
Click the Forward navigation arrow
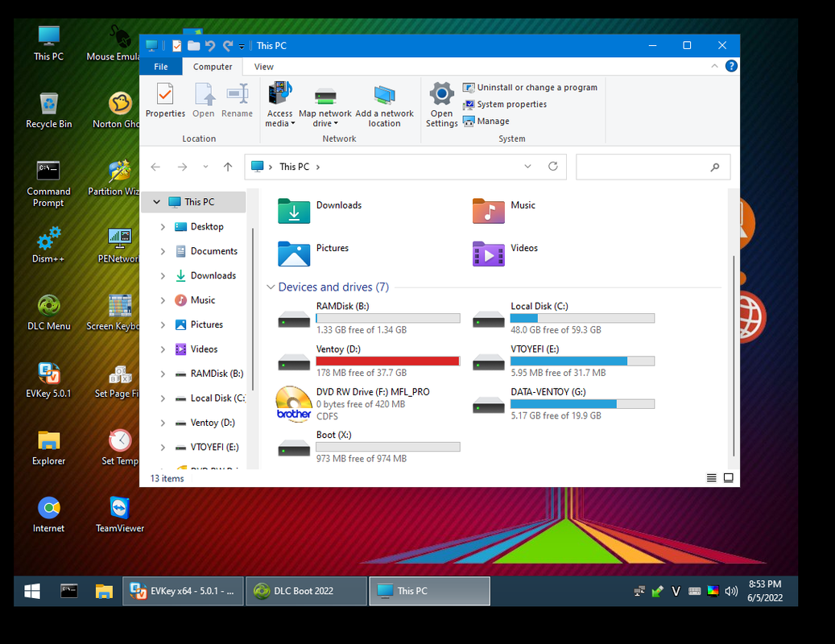(182, 167)
